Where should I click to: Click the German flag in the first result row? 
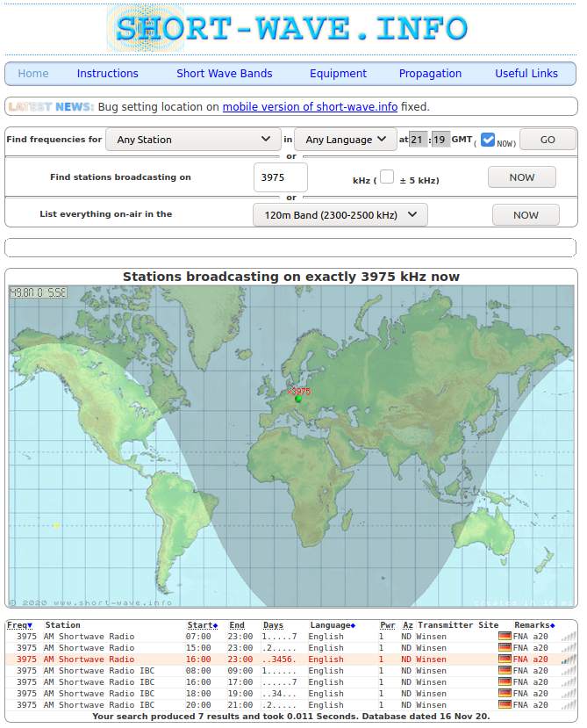click(x=504, y=637)
